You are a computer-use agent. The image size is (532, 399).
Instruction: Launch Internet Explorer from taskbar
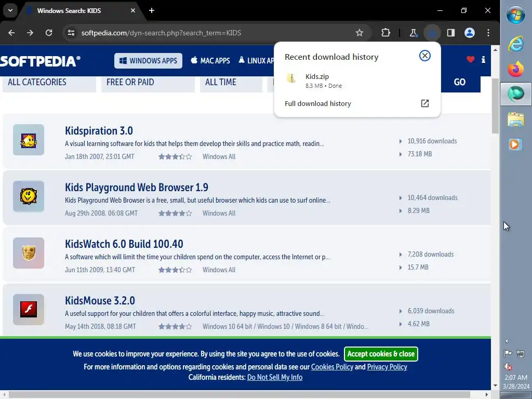point(516,44)
